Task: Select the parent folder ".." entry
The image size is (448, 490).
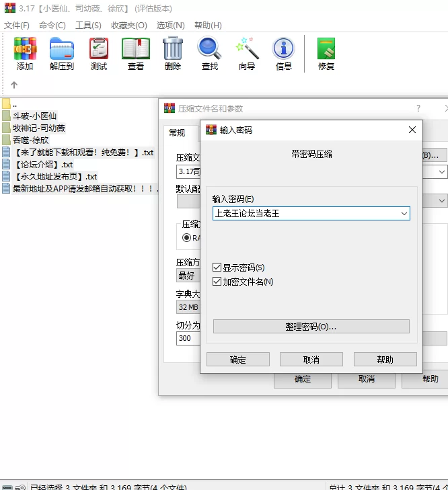Action: tap(9, 104)
